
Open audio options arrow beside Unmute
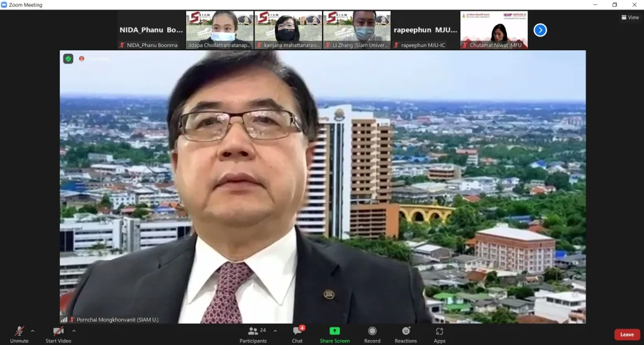[33, 331]
